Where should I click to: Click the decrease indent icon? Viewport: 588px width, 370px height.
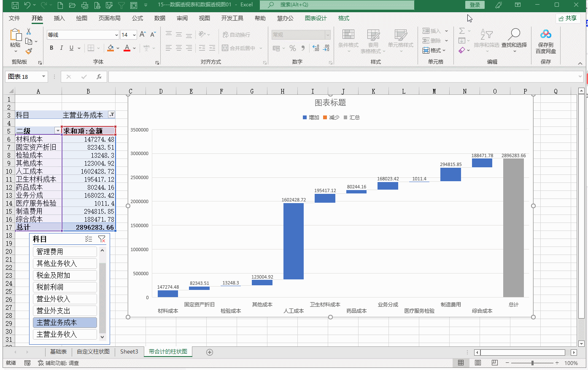pyautogui.click(x=202, y=48)
